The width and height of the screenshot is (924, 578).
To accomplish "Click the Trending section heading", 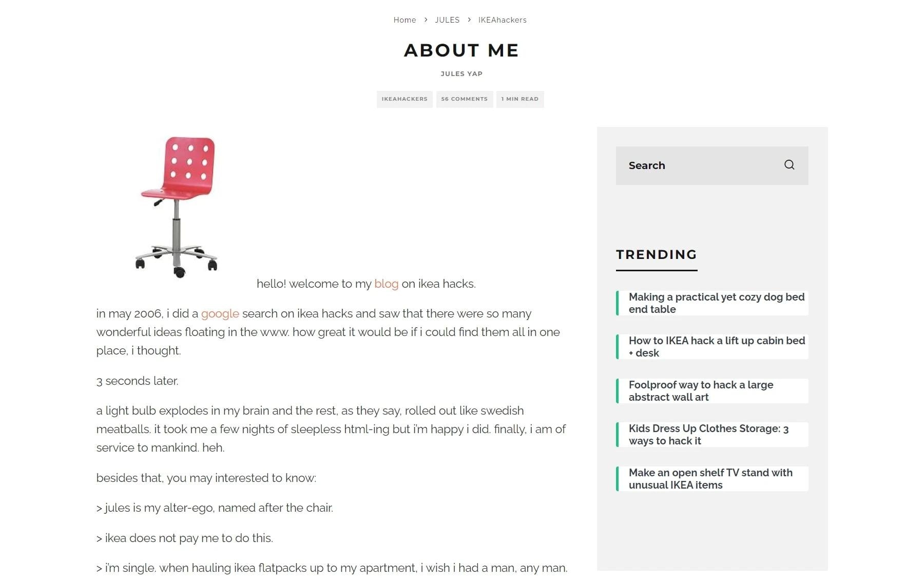I will point(656,254).
